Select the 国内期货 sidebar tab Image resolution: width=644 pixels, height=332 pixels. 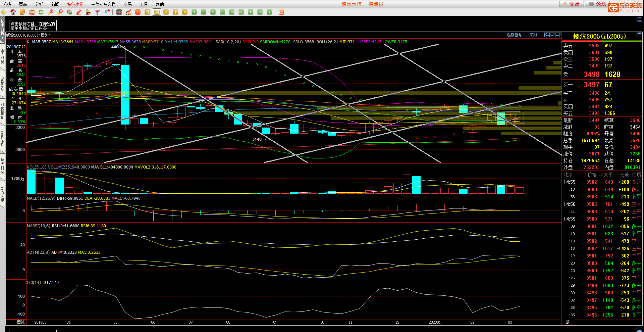click(3, 56)
